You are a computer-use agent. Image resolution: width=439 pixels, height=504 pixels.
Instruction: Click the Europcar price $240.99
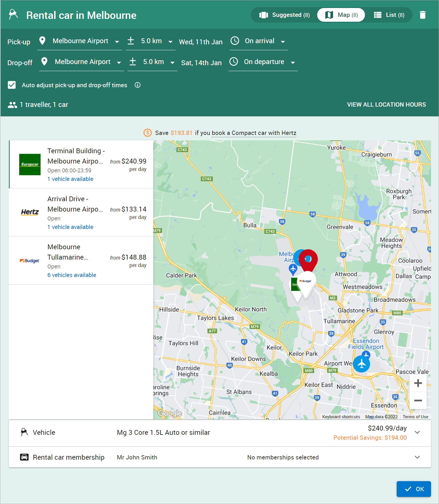(134, 161)
